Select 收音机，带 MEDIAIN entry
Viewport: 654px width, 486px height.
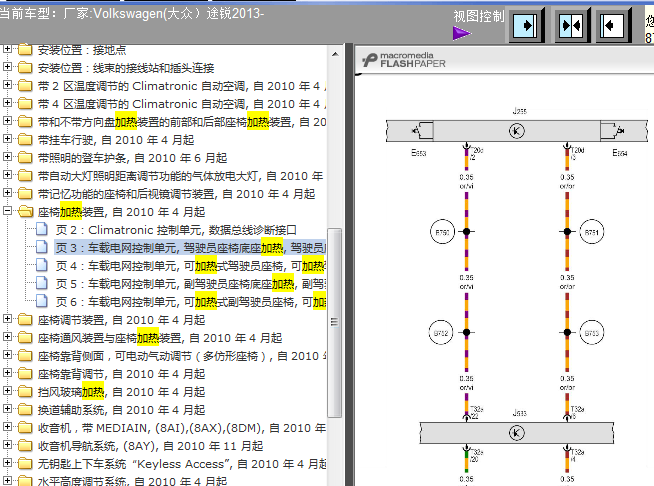pos(181,428)
